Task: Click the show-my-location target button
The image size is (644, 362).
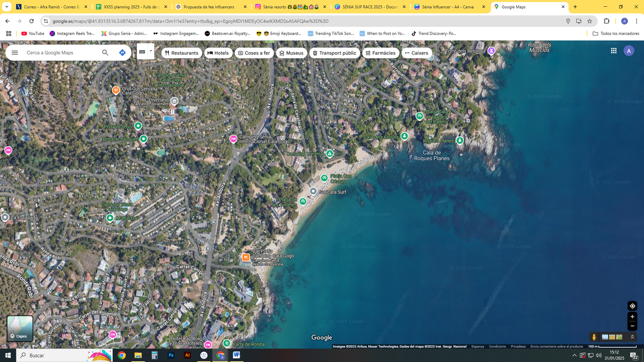Action: click(632, 306)
